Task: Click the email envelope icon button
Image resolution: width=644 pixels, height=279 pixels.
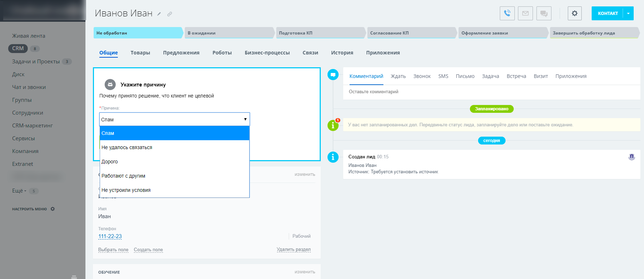Action: pos(525,14)
